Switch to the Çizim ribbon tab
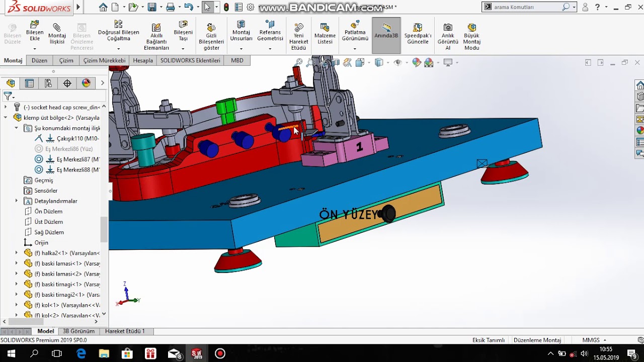Image resolution: width=644 pixels, height=362 pixels. coord(66,60)
